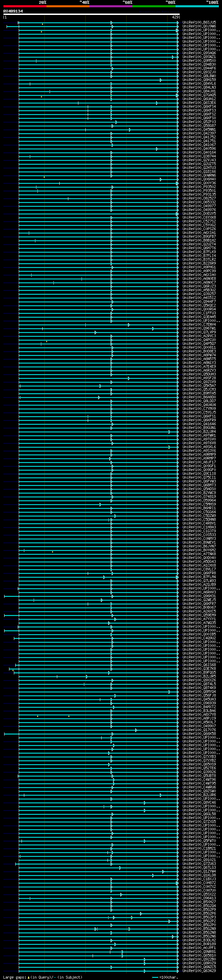
Task: Select the UniRef100_Q6KFS4 label
Action: [x=199, y=106]
